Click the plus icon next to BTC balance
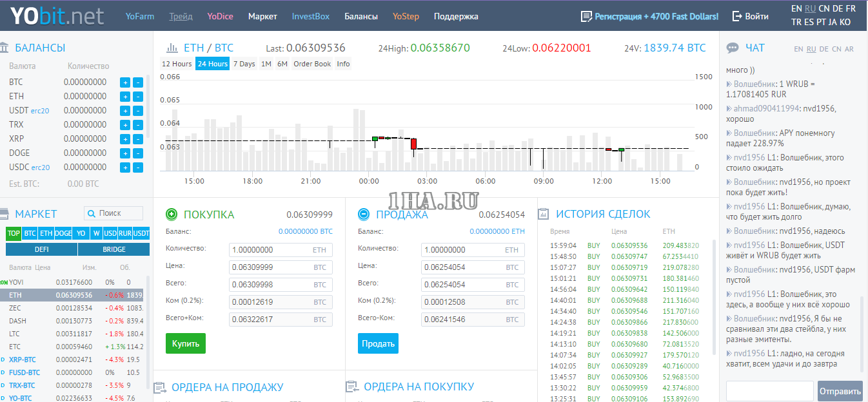868x402 pixels. click(125, 82)
